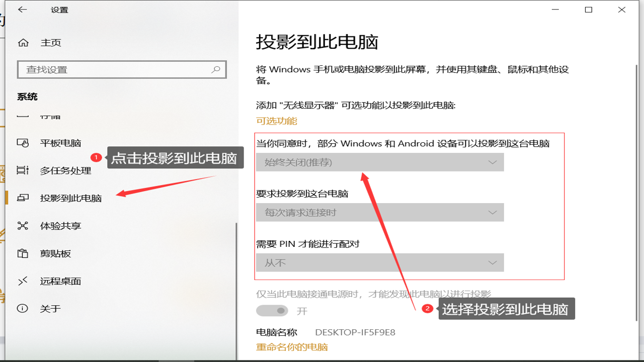The image size is (644, 362).
Task: Open the 主页 home icon
Action: (23, 43)
